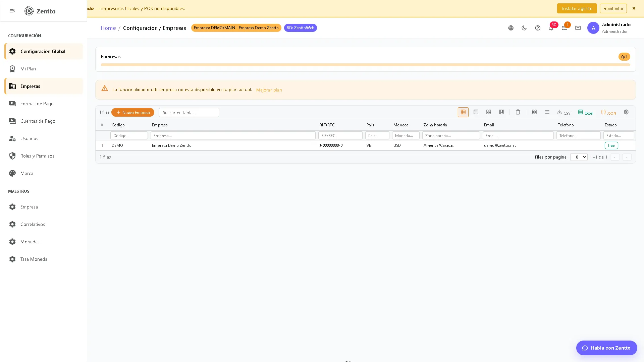The height and width of the screenshot is (362, 644).
Task: Close the yellow agent warning banner
Action: (634, 8)
